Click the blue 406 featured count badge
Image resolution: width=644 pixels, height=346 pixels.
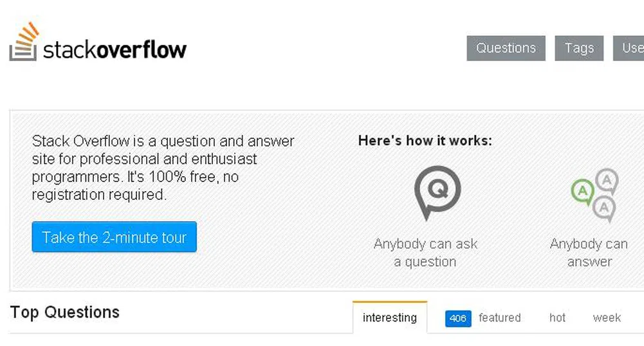tap(458, 318)
